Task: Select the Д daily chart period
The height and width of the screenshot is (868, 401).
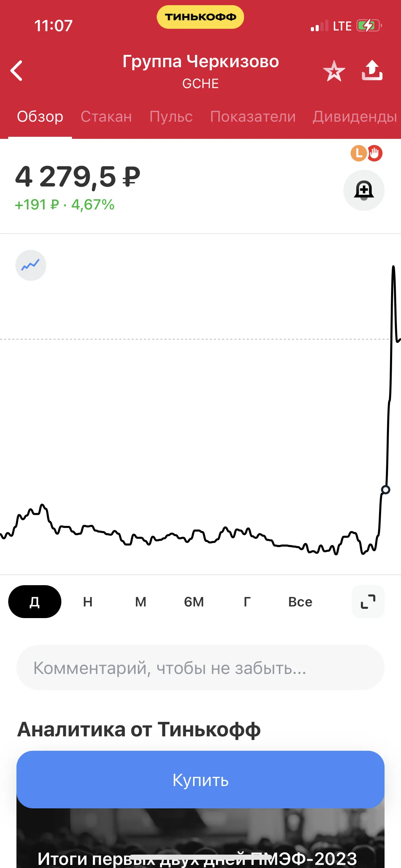Action: [x=35, y=602]
